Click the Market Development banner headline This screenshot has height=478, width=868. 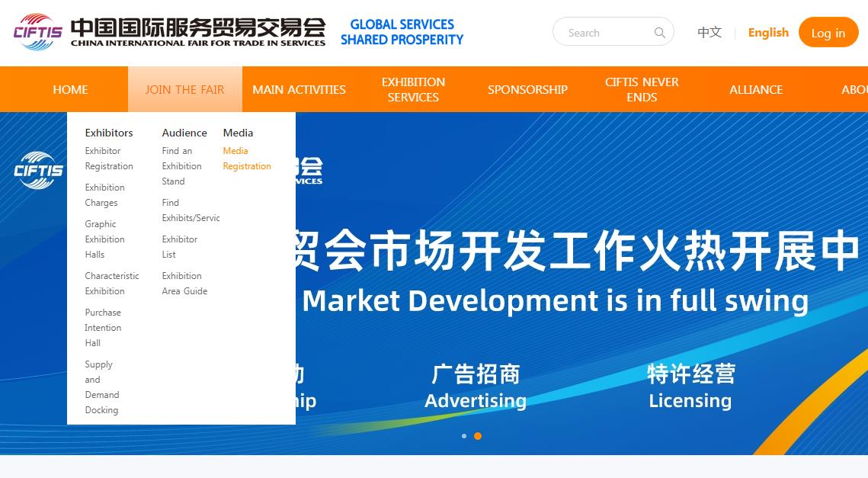(x=556, y=301)
